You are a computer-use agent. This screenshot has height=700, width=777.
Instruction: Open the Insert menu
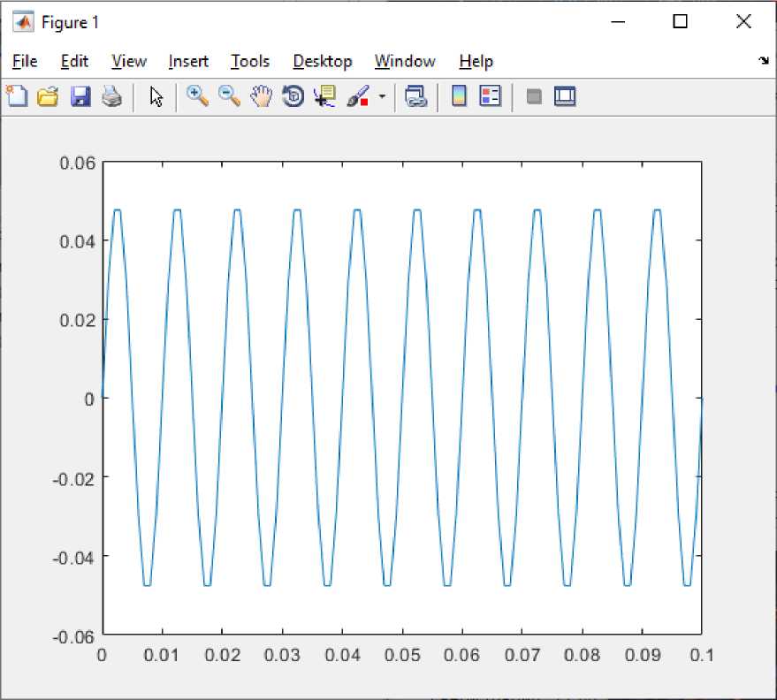click(x=188, y=61)
